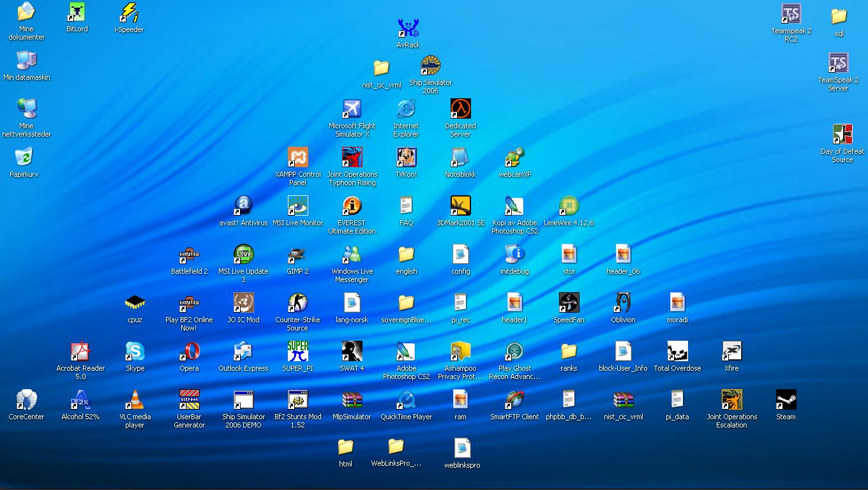The image size is (868, 490).
Task: Open the html folder
Action: point(345,447)
